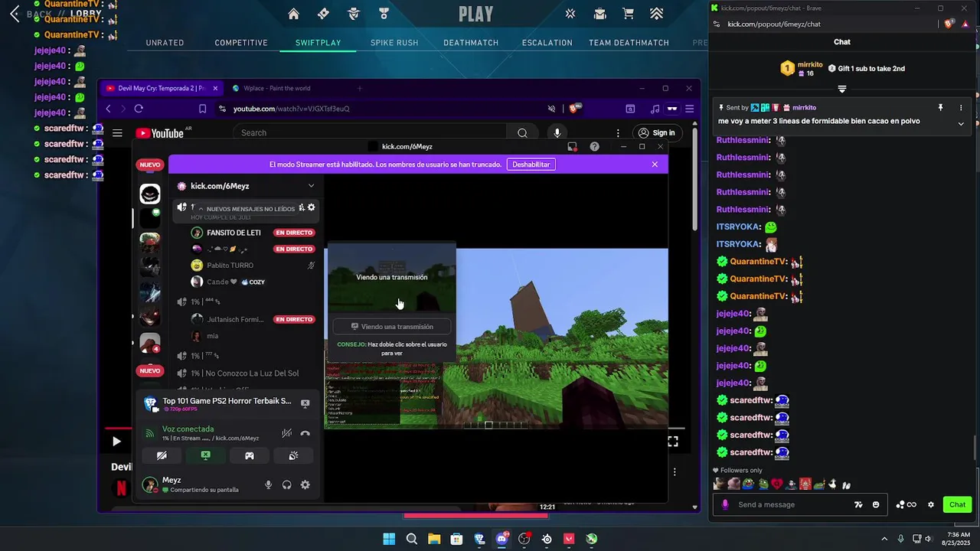
Task: Start YouTube voice search microphone
Action: (x=557, y=133)
